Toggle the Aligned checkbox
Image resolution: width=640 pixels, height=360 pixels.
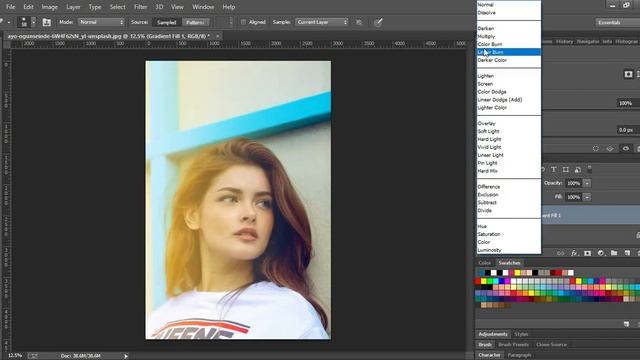[x=243, y=22]
